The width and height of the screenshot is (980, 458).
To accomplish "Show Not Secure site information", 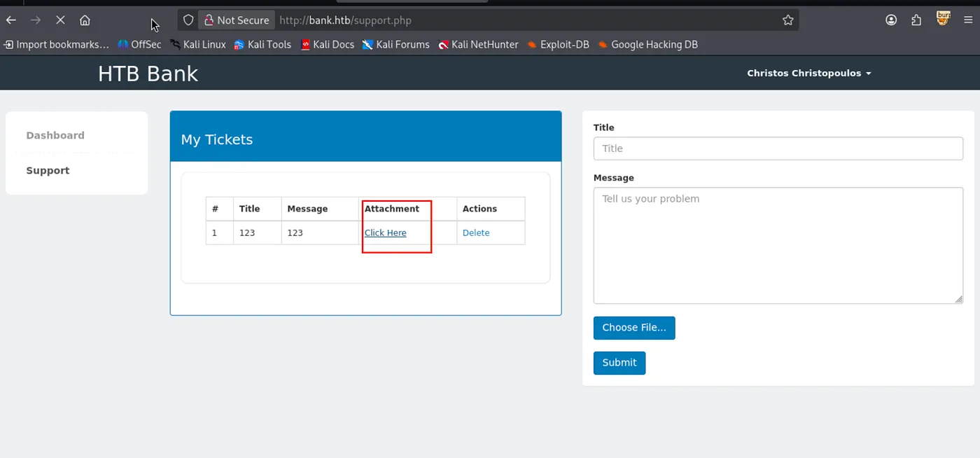I will click(x=236, y=20).
